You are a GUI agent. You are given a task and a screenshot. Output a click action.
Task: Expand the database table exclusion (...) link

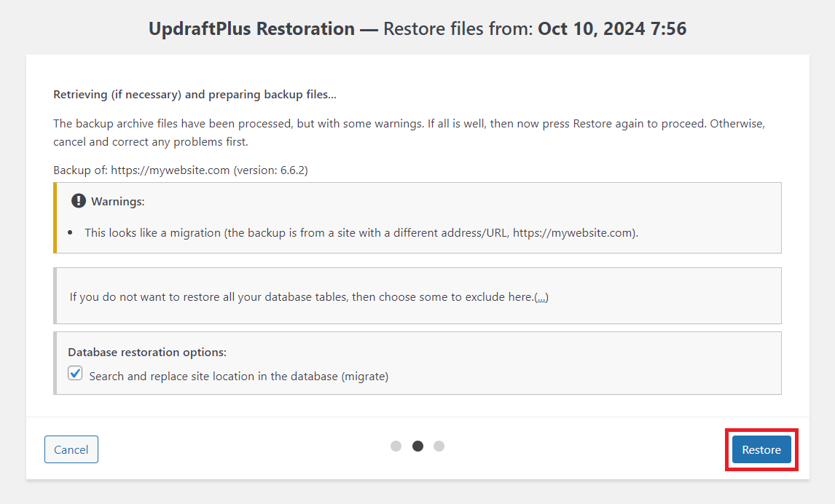coord(541,297)
